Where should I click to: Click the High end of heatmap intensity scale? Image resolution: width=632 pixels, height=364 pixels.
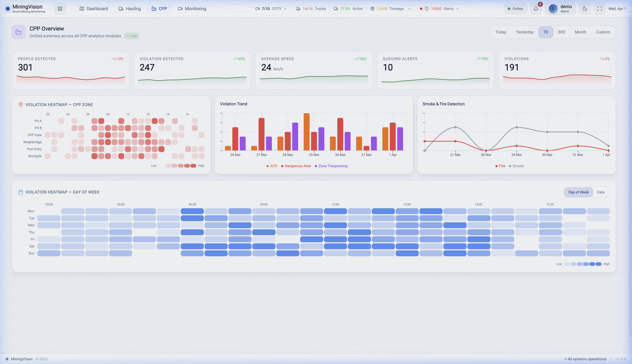point(607,264)
